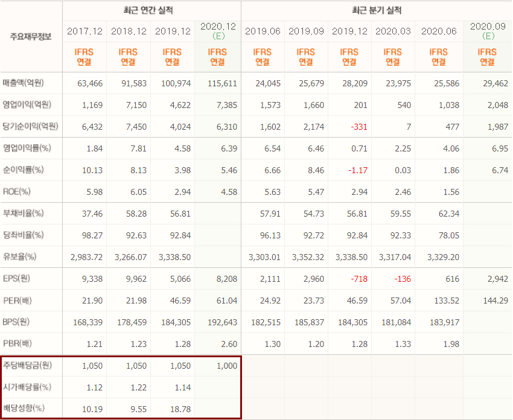Select the 78.05 당좌비율 value

pos(449,235)
